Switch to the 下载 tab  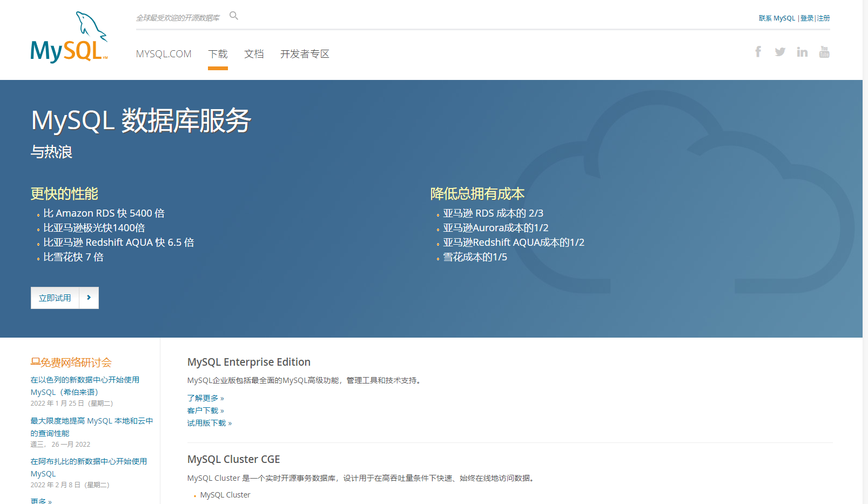click(218, 54)
